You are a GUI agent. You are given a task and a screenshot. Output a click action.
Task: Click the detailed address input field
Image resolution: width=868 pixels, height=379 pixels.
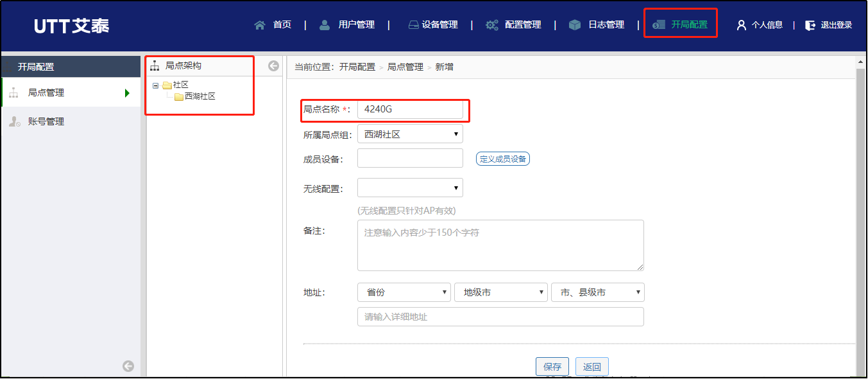click(x=500, y=317)
